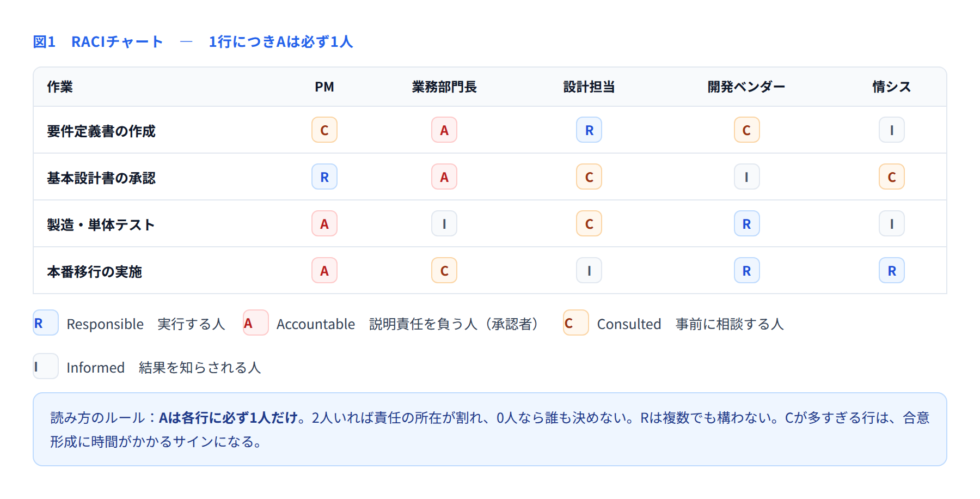The height and width of the screenshot is (499, 980).
Task: Select the I badge for 業務部門長 in 製造・単体テスト row
Action: click(x=444, y=224)
